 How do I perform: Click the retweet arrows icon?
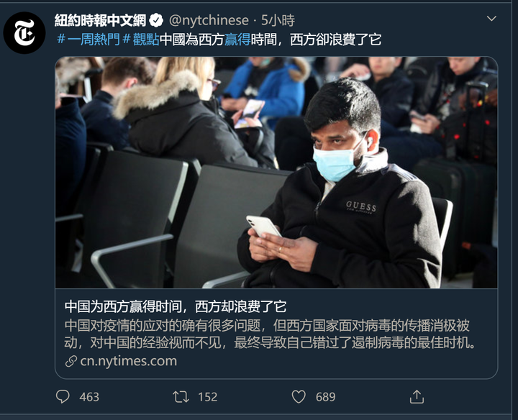[181, 397]
